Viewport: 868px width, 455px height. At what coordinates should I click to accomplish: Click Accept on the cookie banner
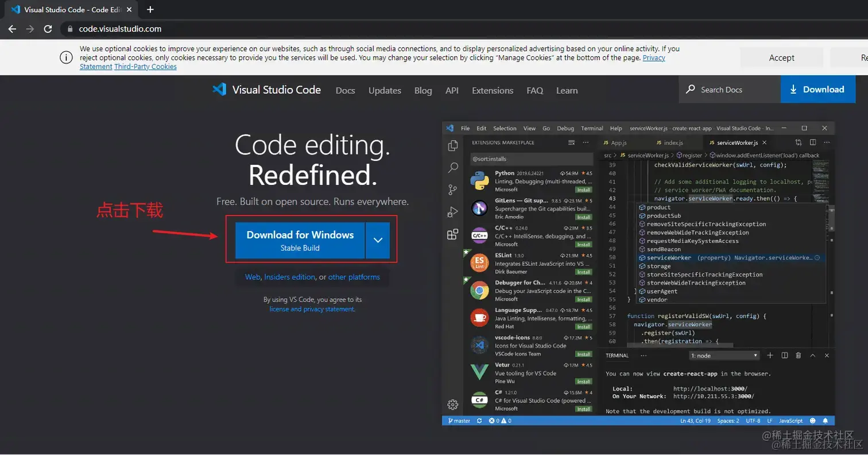tap(781, 57)
